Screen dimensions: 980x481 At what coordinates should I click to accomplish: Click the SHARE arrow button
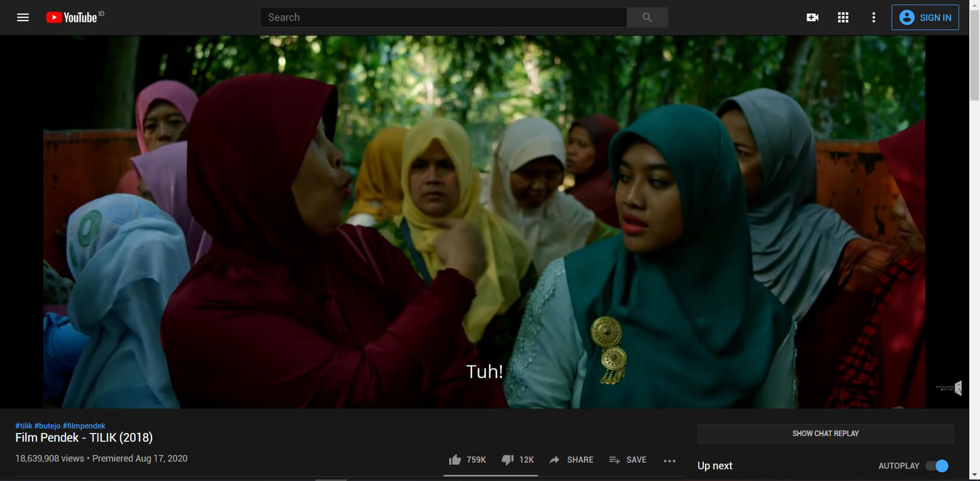point(571,460)
